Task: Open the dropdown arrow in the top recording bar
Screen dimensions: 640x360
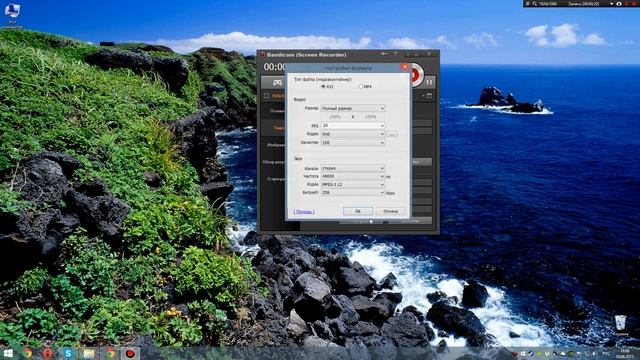Action: pos(611,4)
